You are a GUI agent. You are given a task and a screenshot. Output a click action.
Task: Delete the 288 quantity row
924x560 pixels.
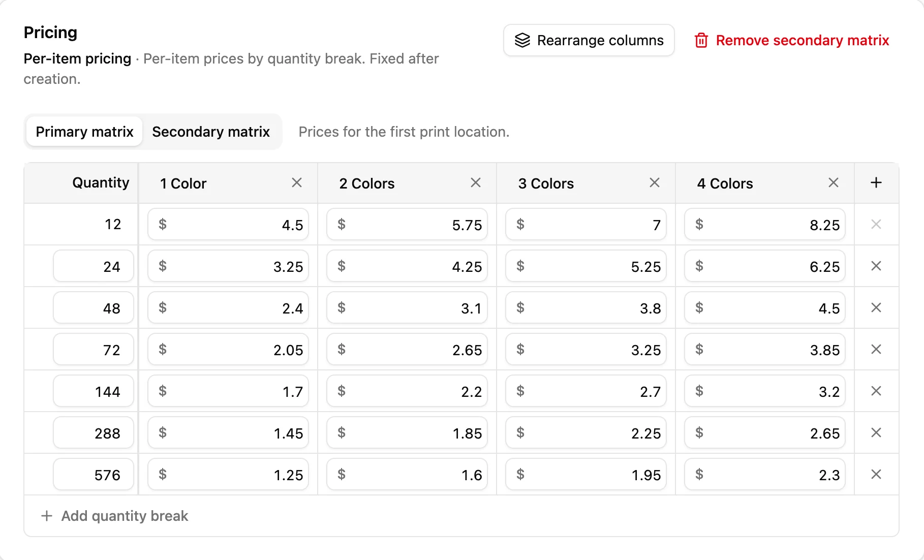(876, 433)
